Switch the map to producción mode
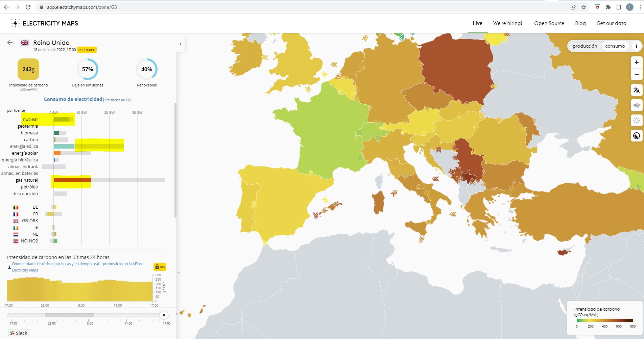 click(x=585, y=46)
